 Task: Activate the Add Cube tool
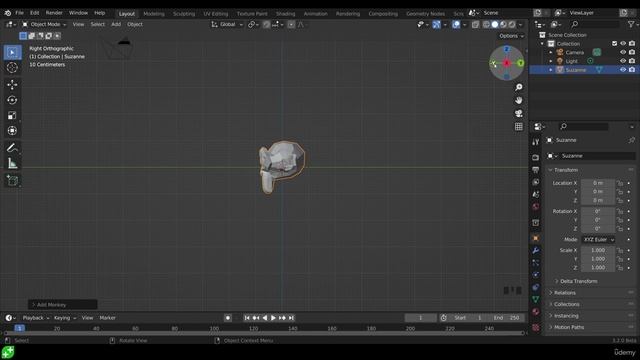click(x=12, y=180)
